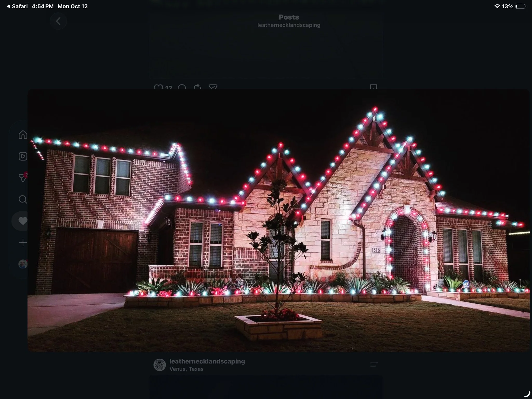Send the post via paper plane
The width and height of the screenshot is (532, 399).
213,87
